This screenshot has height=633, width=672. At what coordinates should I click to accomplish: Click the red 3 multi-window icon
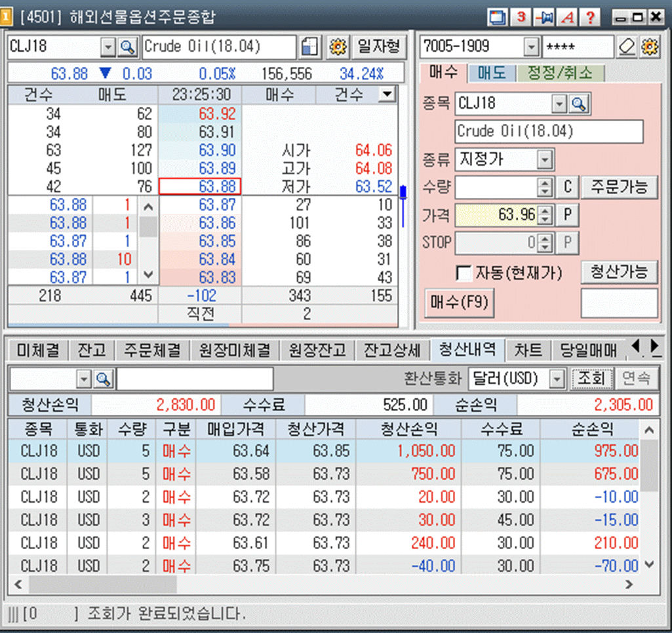point(521,18)
